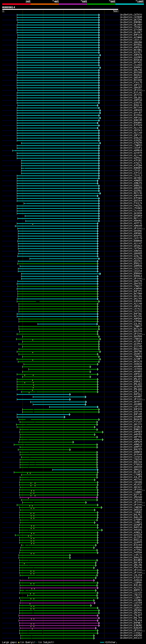Select the UniRef100_B9TRQ1 label

pyautogui.click(x=131, y=45)
